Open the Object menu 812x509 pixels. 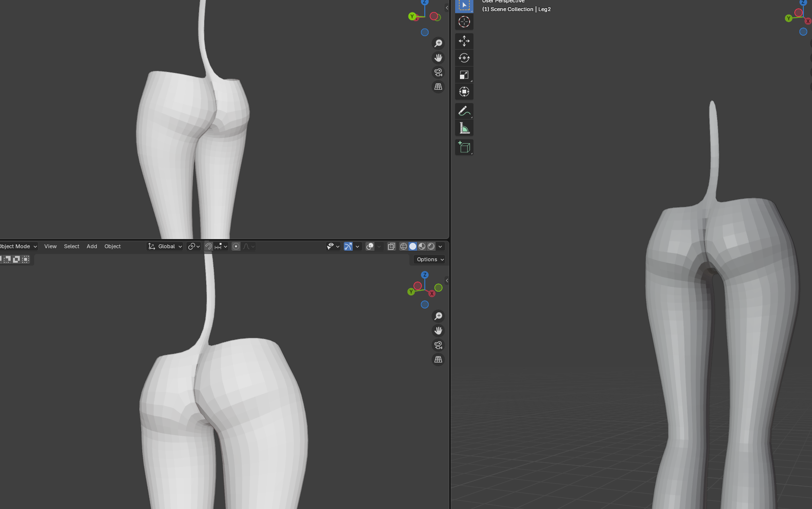[113, 246]
